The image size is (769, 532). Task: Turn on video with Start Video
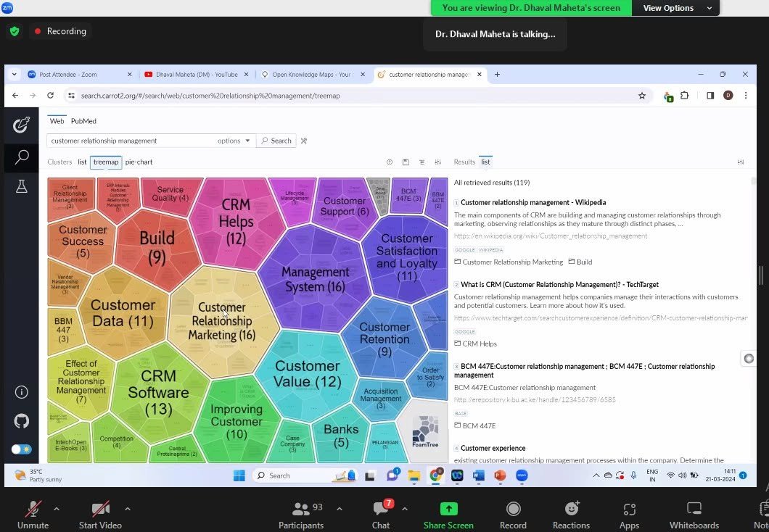[100, 515]
